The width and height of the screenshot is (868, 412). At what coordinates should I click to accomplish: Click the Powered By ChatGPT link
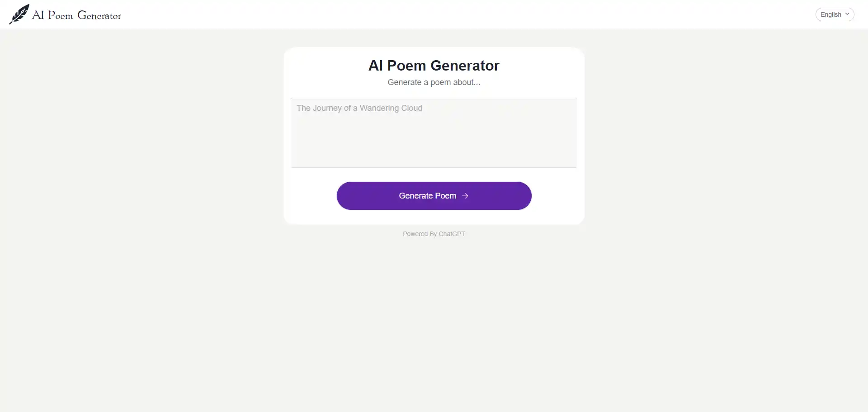434,234
